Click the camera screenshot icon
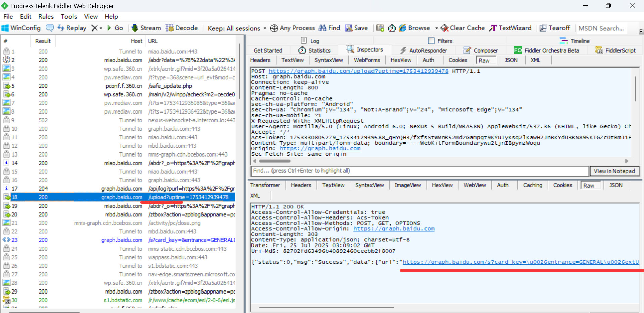Image resolution: width=644 pixels, height=313 pixels. pos(380,28)
